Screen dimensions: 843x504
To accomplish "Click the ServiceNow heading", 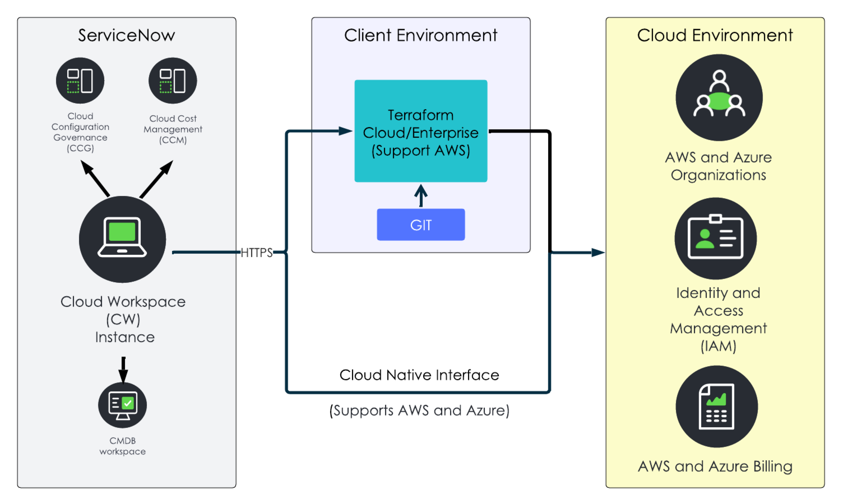I will 126,35.
